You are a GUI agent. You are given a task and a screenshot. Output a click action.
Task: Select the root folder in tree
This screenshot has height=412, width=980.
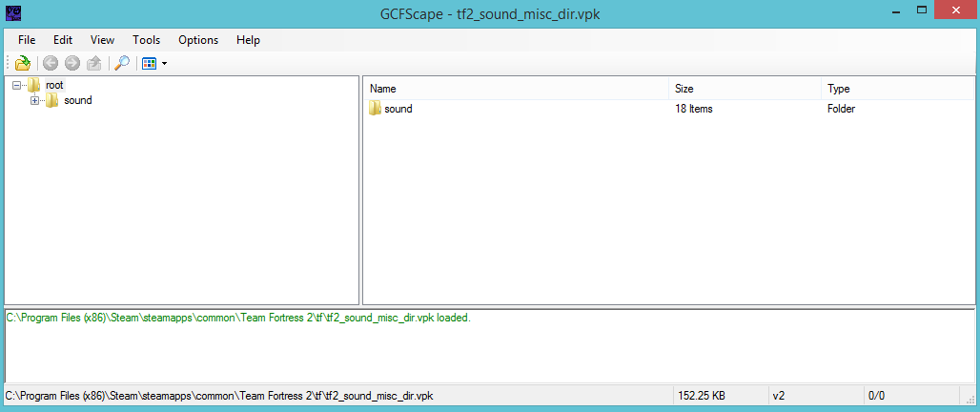[x=54, y=85]
